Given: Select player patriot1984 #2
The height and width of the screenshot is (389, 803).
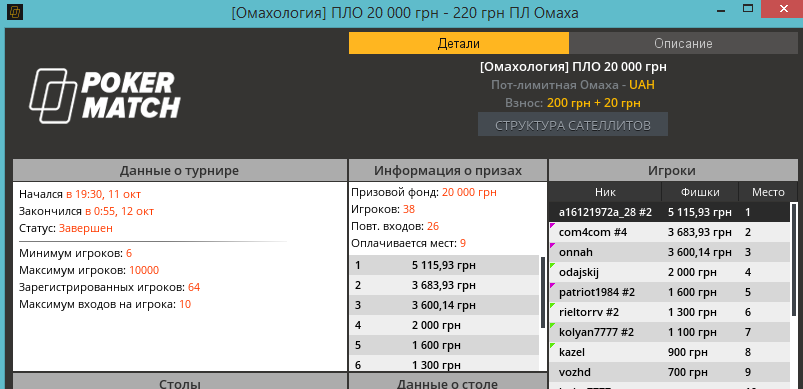Looking at the screenshot, I should (669, 292).
